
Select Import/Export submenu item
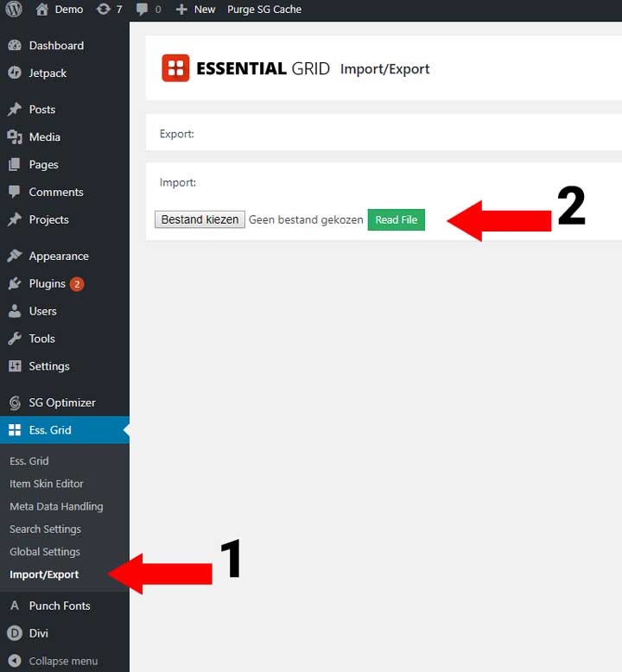pyautogui.click(x=44, y=574)
